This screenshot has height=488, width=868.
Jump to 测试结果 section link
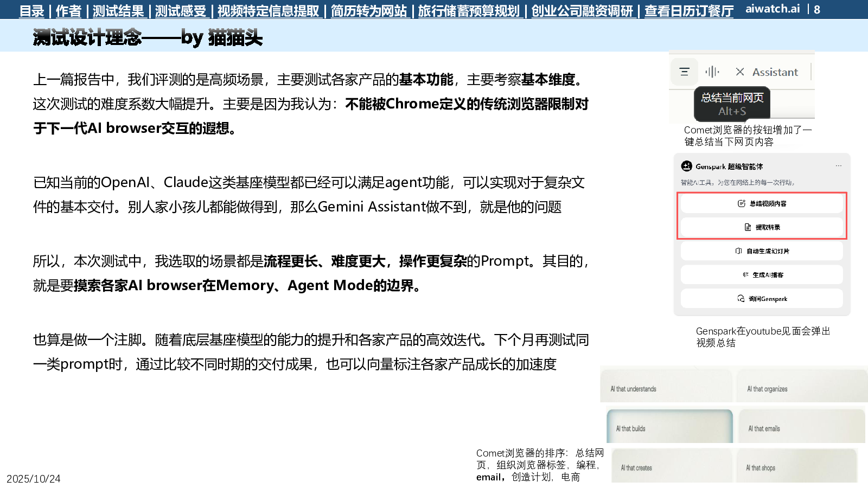coord(118,11)
